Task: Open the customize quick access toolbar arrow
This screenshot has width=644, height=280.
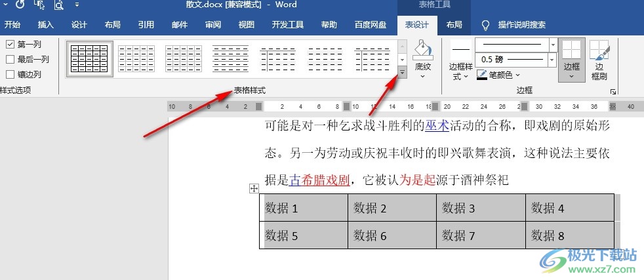Action: 77,5
